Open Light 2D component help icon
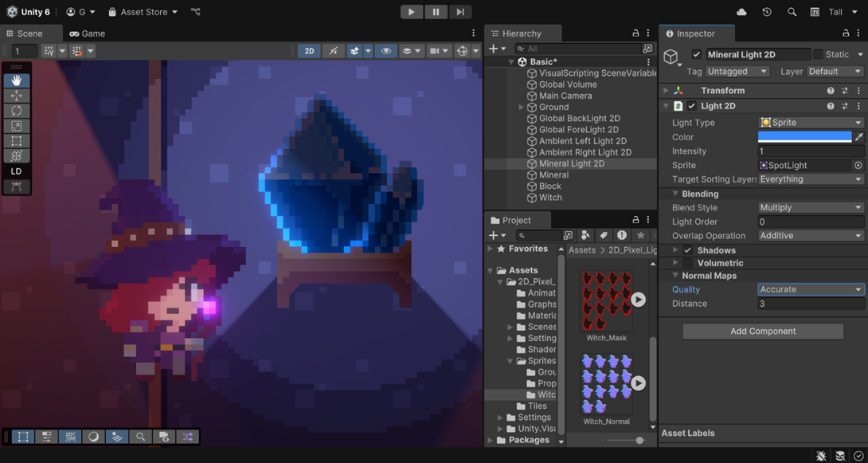The width and height of the screenshot is (868, 463). coord(831,106)
